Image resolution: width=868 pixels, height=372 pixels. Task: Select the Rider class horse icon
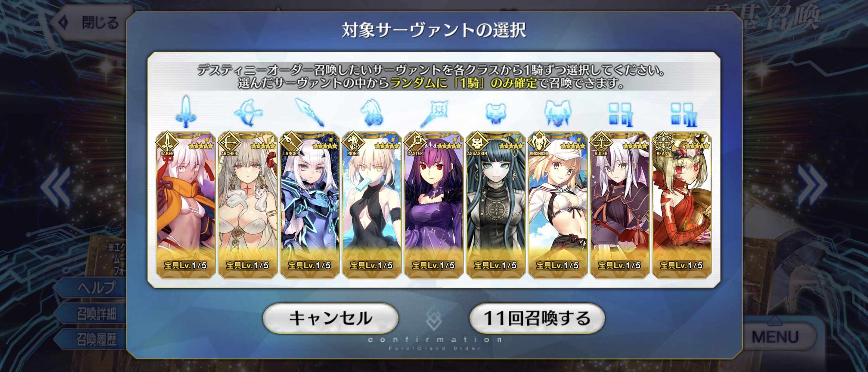tap(372, 113)
